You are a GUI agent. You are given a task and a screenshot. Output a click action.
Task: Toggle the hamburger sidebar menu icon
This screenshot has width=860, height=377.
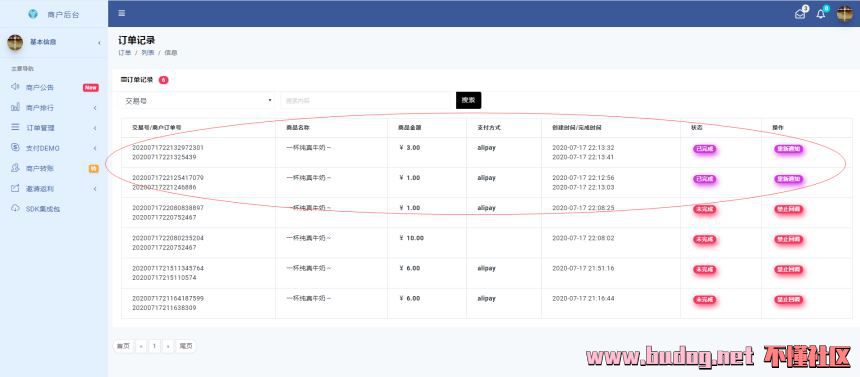coord(122,13)
